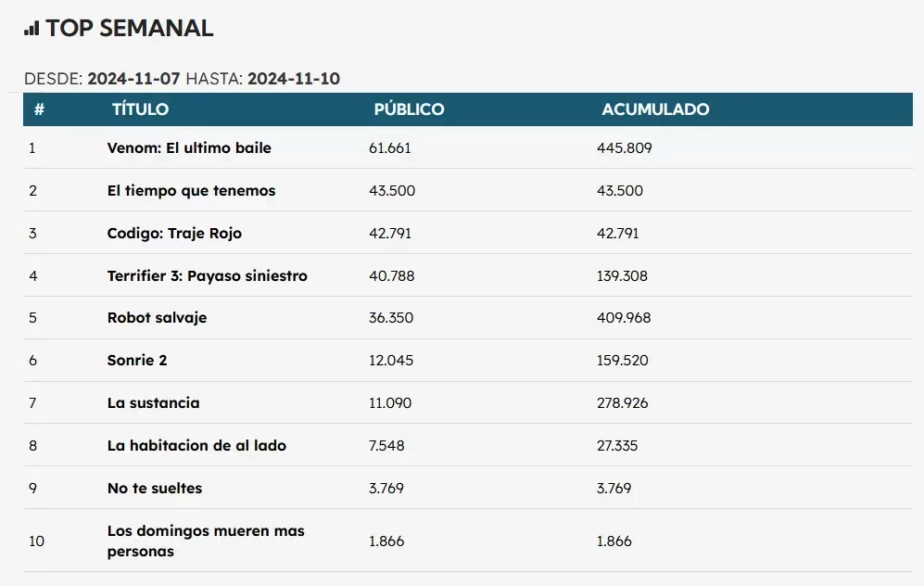Screen dimensions: 924x586
Task: Click Robot salvaje's público value 36.350
Action: (391, 318)
